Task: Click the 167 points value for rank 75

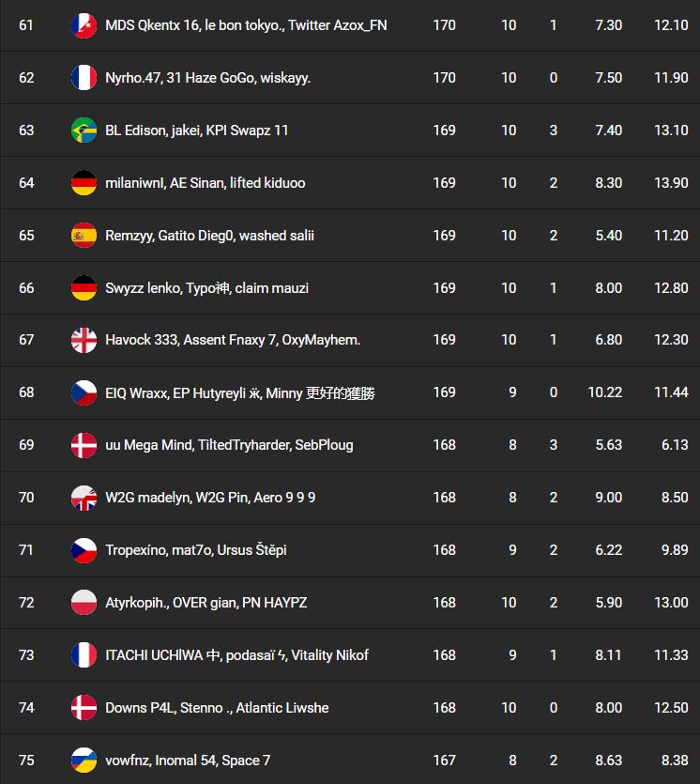Action: [x=445, y=760]
